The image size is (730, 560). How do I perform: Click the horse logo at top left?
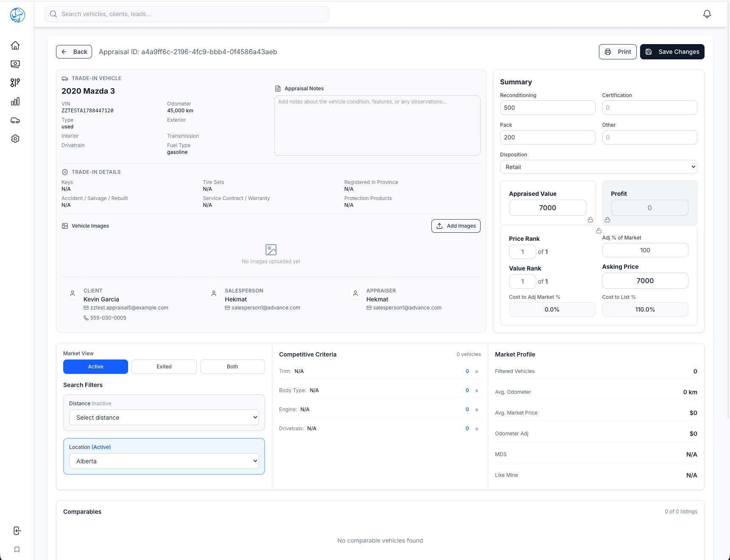tap(17, 15)
